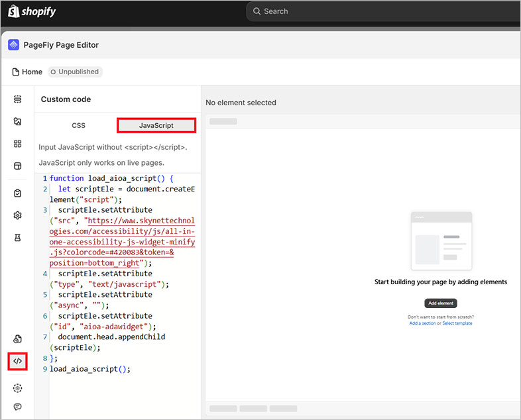The width and height of the screenshot is (521, 420).
Task: Click the Shopify logo
Action: click(x=32, y=11)
